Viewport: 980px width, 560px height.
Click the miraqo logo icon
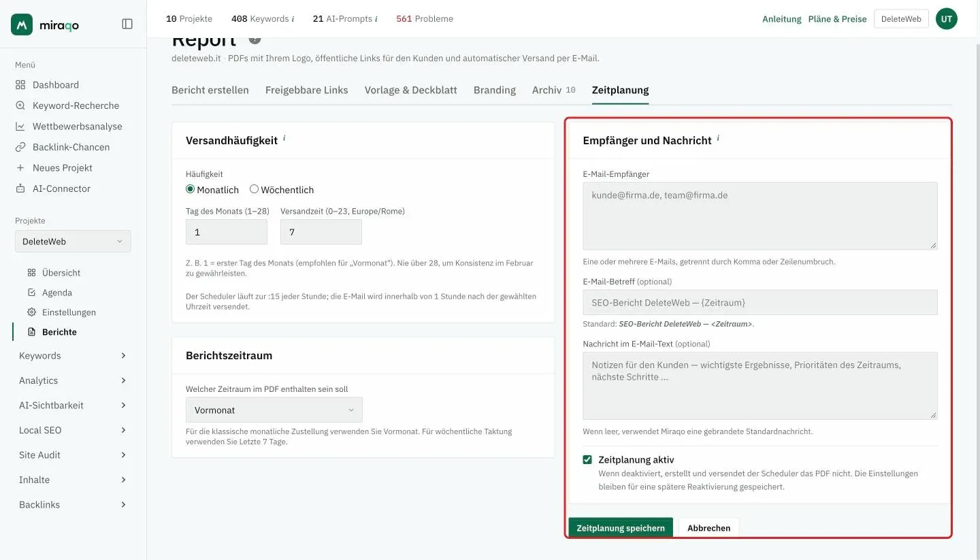[x=22, y=24]
